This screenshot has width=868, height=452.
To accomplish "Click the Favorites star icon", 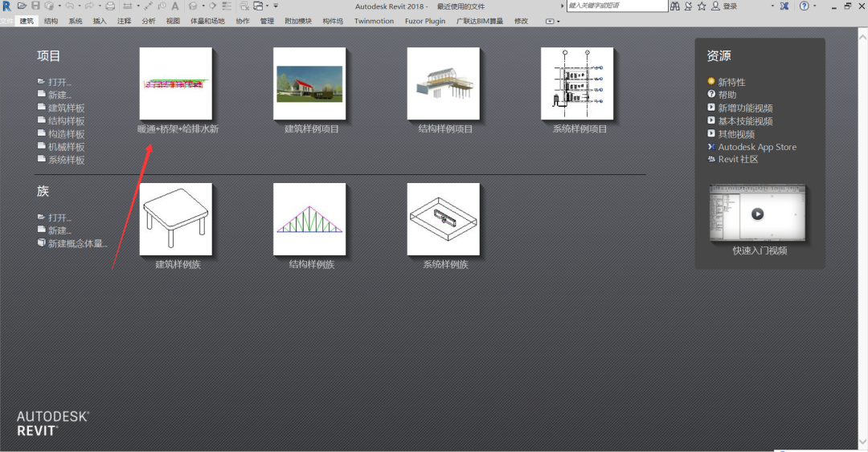I will point(702,6).
